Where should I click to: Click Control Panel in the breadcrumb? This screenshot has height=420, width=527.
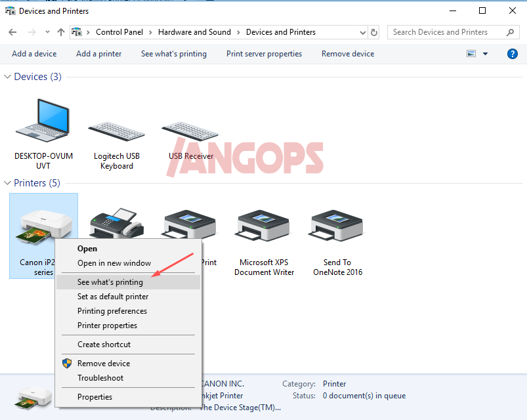(x=119, y=32)
